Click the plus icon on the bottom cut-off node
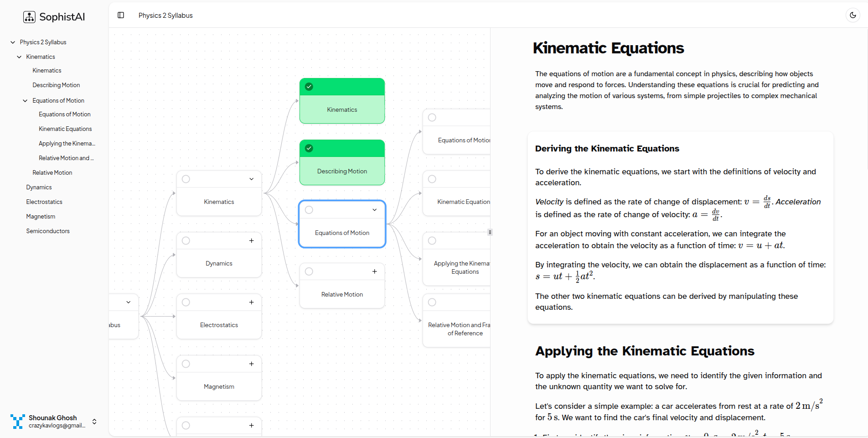Image resolution: width=868 pixels, height=438 pixels. [x=251, y=425]
